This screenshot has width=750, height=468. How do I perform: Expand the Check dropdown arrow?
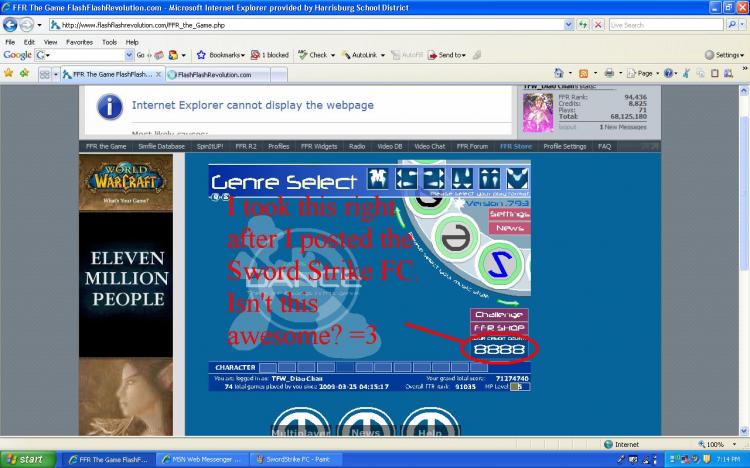[x=332, y=56]
